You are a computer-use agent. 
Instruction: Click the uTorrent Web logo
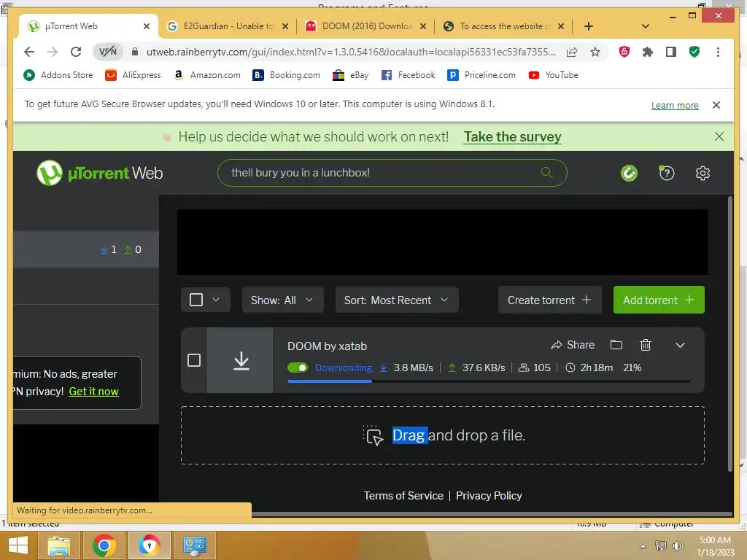[x=99, y=173]
